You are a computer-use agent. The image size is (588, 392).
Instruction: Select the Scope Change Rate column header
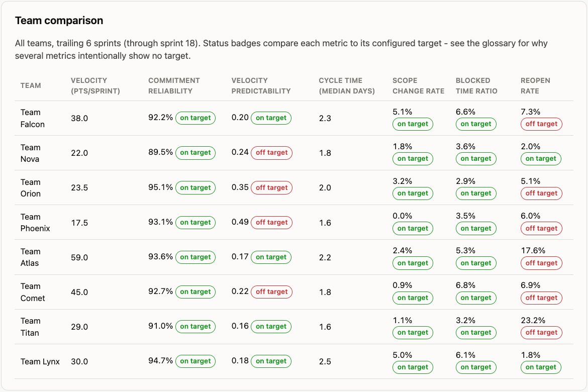[419, 85]
